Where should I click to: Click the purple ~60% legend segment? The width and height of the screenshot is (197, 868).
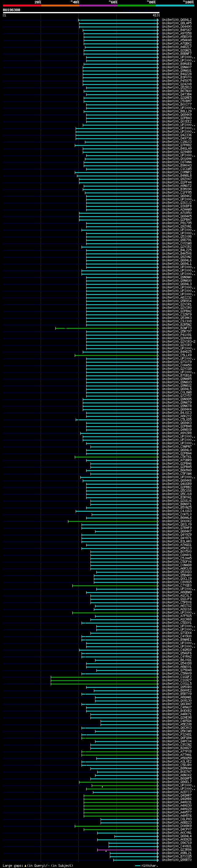[x=98, y=6]
